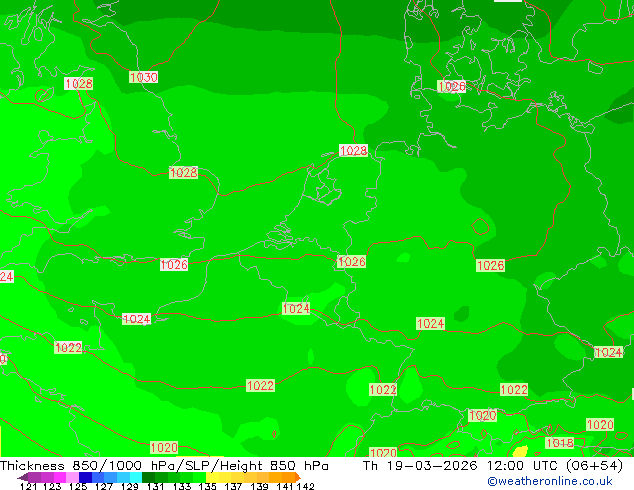Pick the dark purple legend swatch above 121
634x490 pixels.
point(34,477)
